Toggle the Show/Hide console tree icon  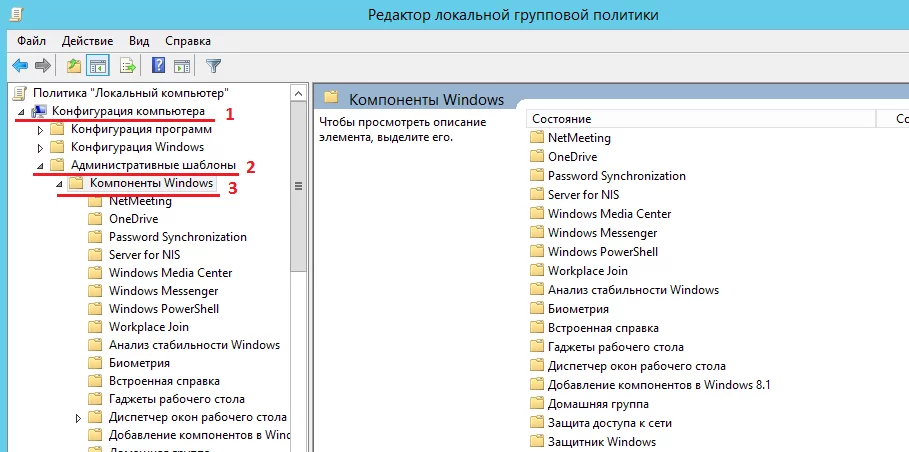pos(98,66)
